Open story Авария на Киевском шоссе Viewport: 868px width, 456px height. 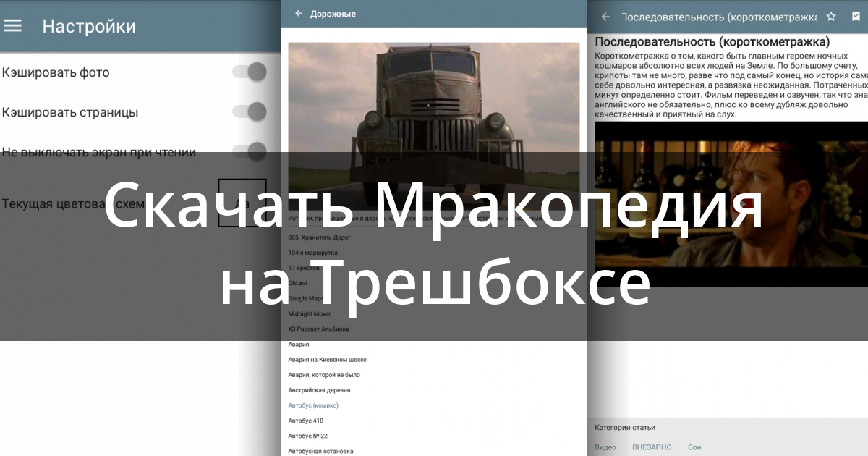pyautogui.click(x=327, y=360)
